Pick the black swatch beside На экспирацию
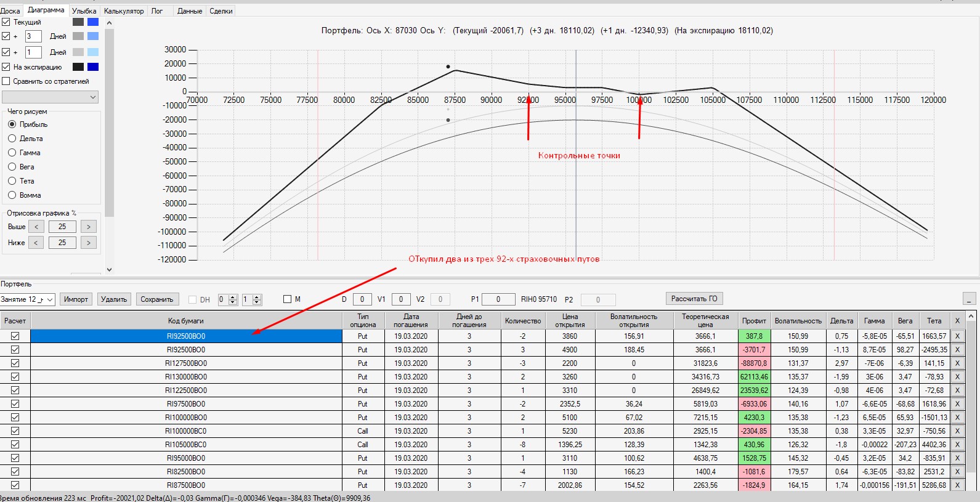Image resolution: width=980 pixels, height=502 pixels. (x=78, y=67)
